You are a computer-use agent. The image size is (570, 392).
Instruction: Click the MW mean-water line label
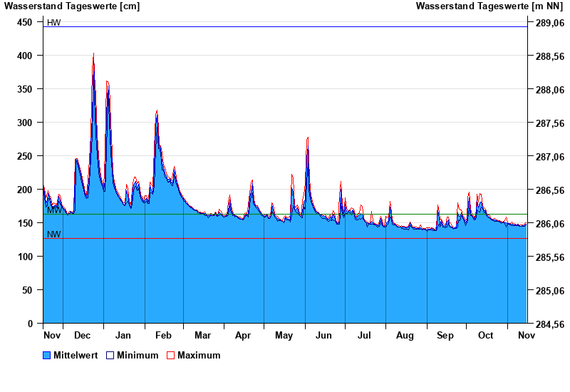(54, 210)
